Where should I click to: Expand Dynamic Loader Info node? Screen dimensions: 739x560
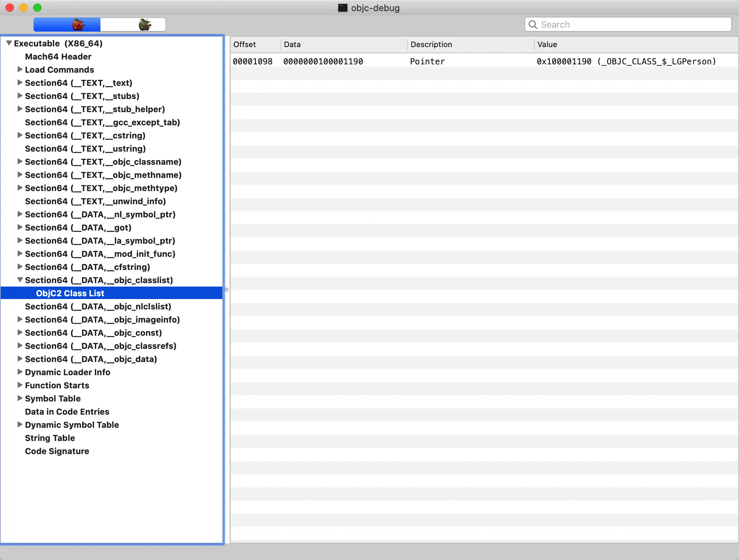[x=20, y=372]
